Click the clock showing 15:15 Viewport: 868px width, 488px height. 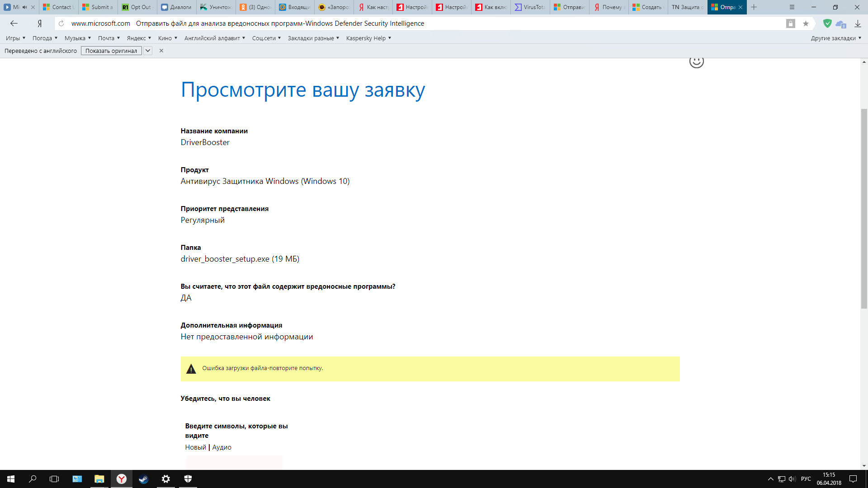coord(829,475)
